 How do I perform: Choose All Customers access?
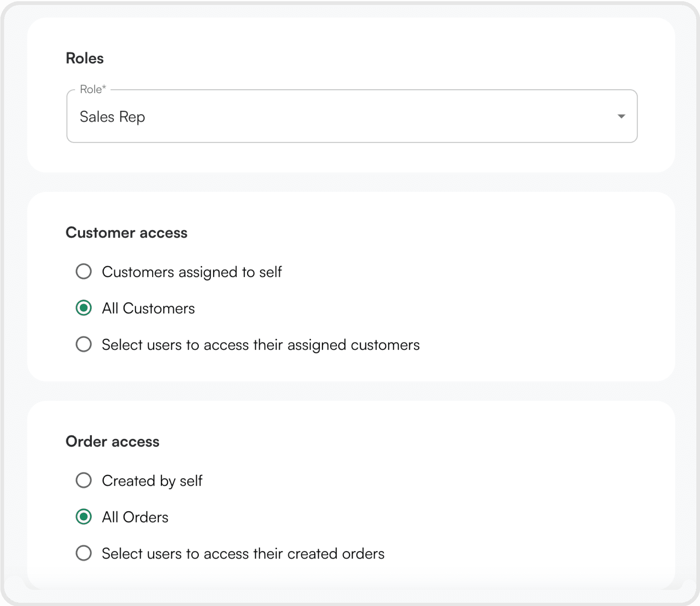[84, 308]
